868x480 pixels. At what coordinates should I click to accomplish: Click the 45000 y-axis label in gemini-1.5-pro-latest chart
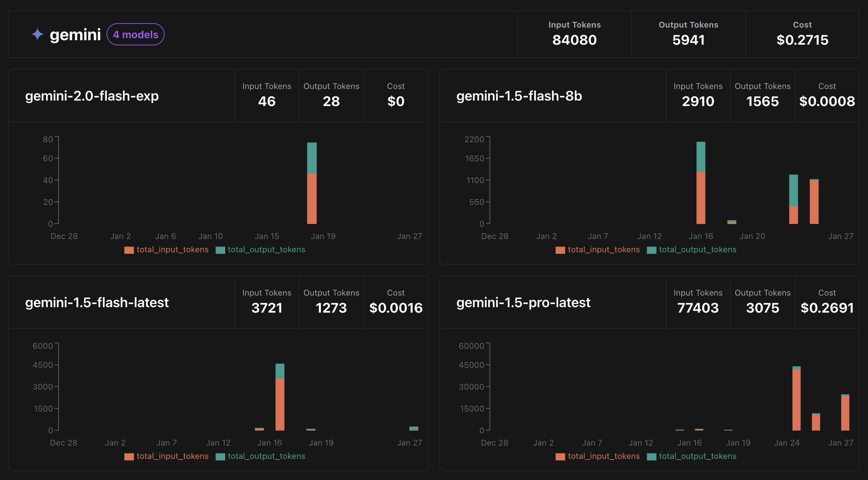[471, 365]
